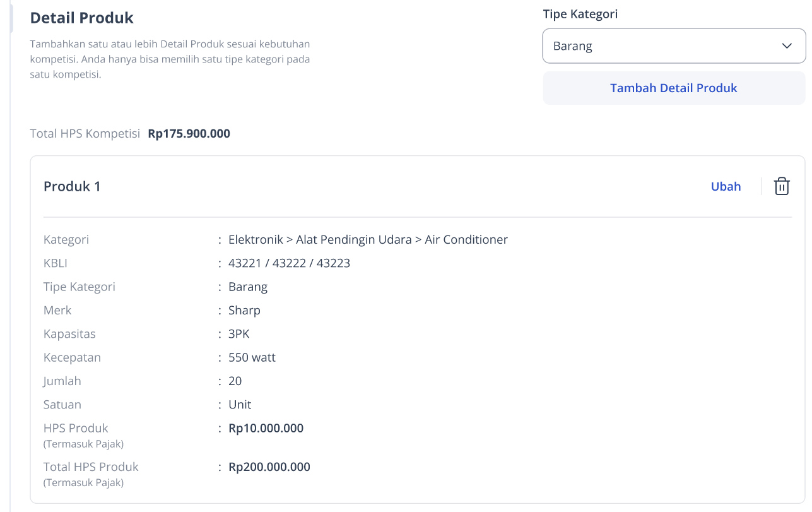Image resolution: width=812 pixels, height=512 pixels.
Task: Select the Barang combo box
Action: [674, 46]
